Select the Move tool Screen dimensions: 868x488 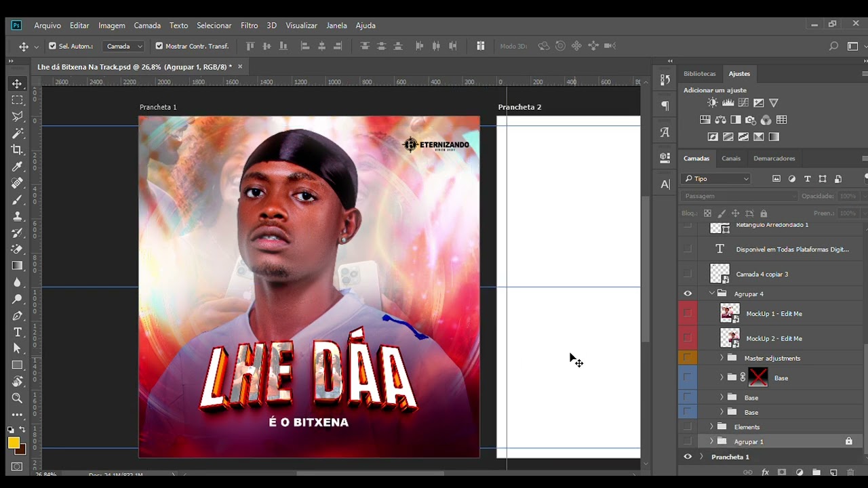[x=18, y=83]
